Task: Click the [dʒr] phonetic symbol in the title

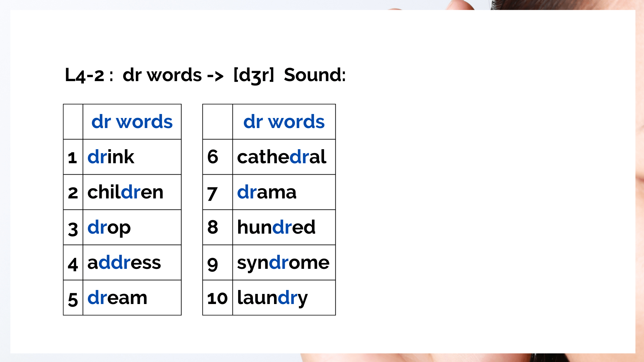Action: pos(254,75)
